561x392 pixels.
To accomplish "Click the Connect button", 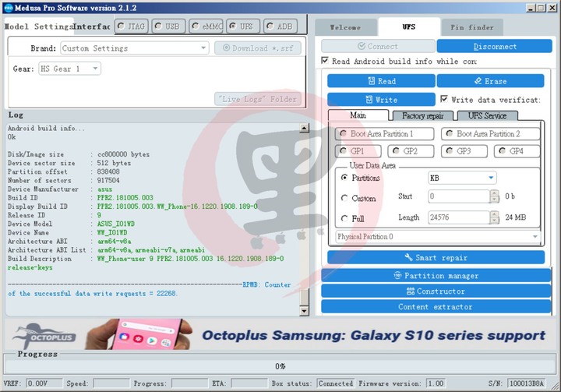I will click(x=378, y=46).
